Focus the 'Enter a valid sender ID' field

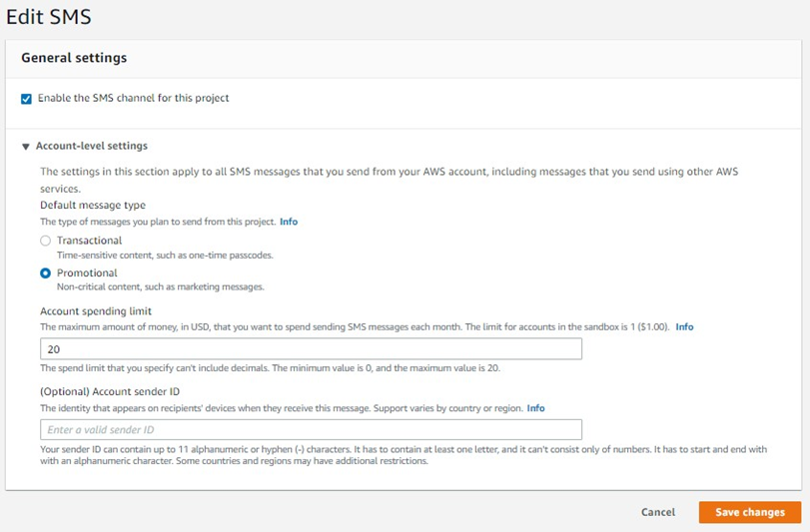311,429
